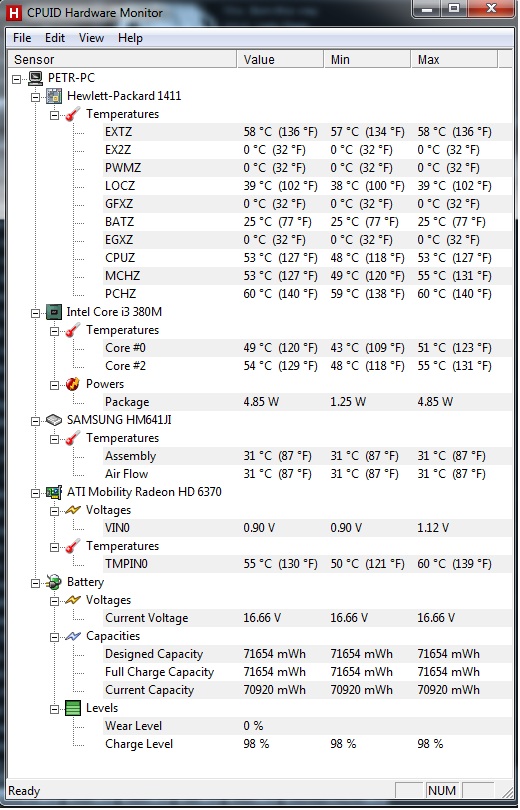Click the Powers flame icon

coord(73,384)
